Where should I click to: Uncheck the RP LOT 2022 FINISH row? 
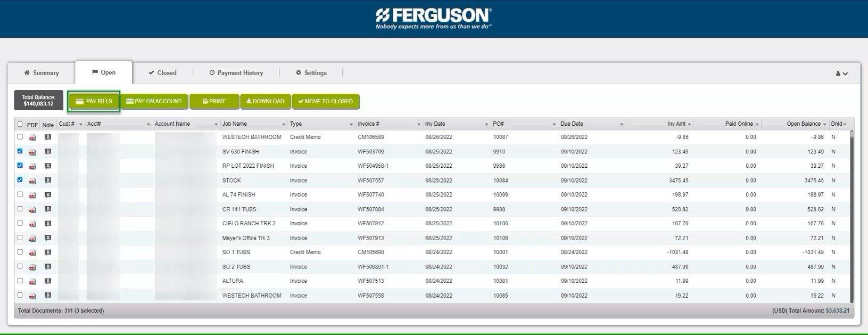click(x=20, y=166)
